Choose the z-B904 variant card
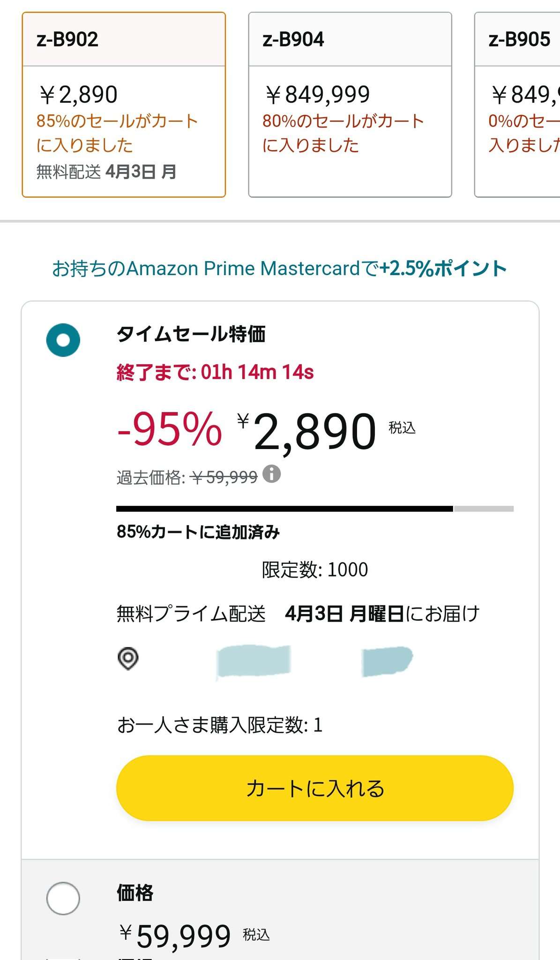The height and width of the screenshot is (960, 560). pyautogui.click(x=350, y=105)
